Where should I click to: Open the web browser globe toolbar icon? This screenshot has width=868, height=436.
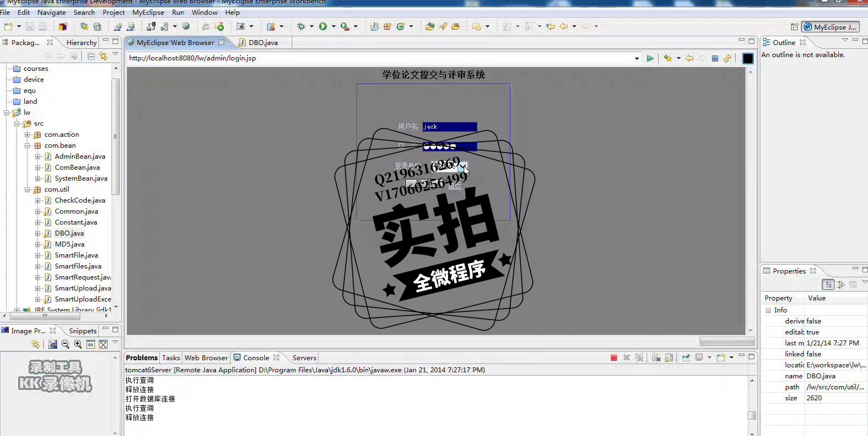pyautogui.click(x=186, y=26)
